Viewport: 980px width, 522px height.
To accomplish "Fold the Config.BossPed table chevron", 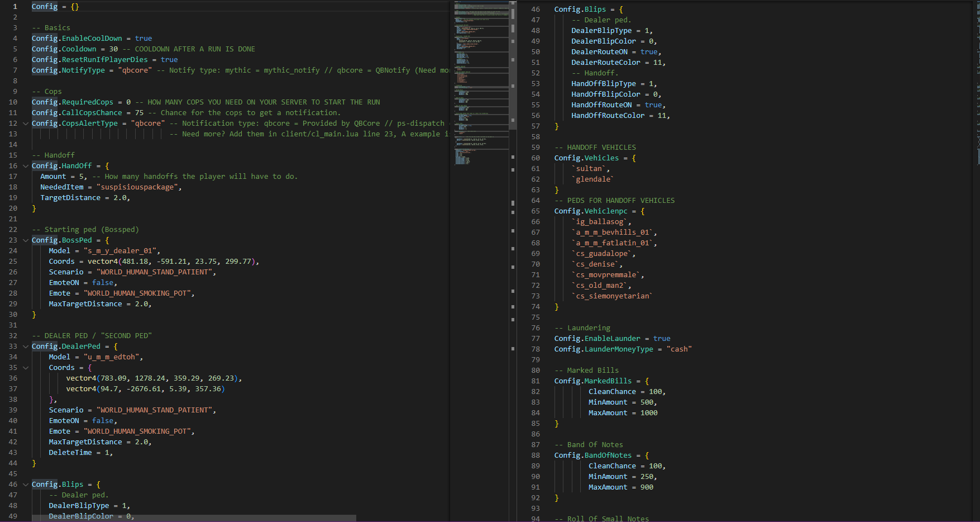I will click(26, 240).
